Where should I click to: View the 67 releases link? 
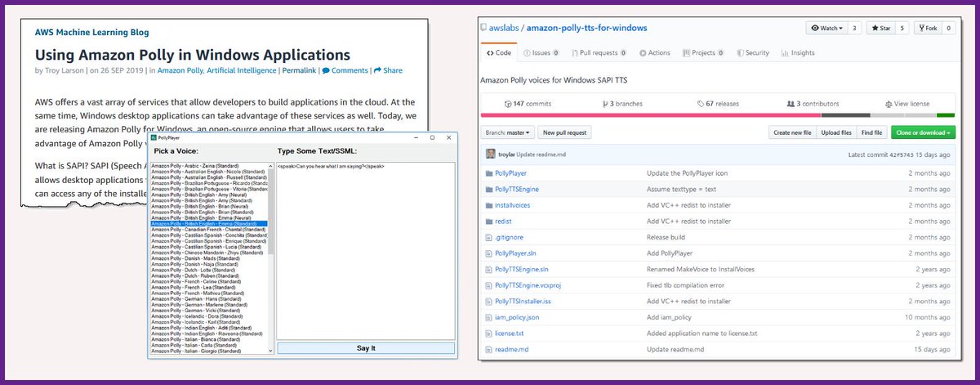pyautogui.click(x=717, y=104)
